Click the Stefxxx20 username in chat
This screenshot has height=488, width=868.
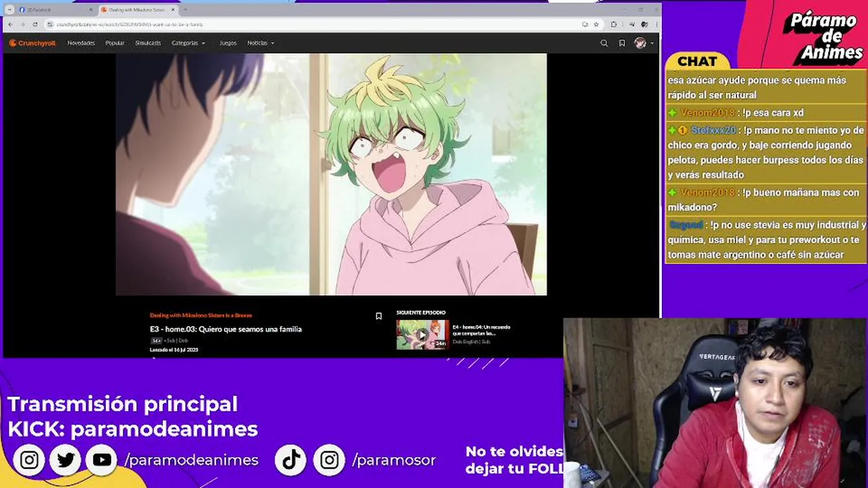(x=713, y=130)
